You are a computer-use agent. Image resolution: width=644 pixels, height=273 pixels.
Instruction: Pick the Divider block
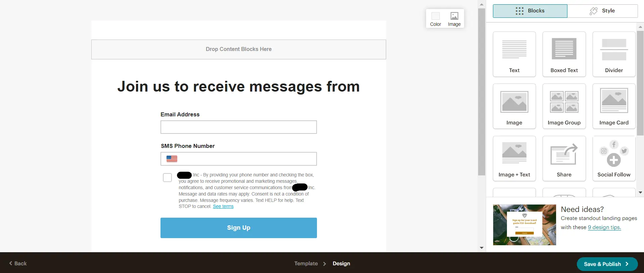click(614, 54)
